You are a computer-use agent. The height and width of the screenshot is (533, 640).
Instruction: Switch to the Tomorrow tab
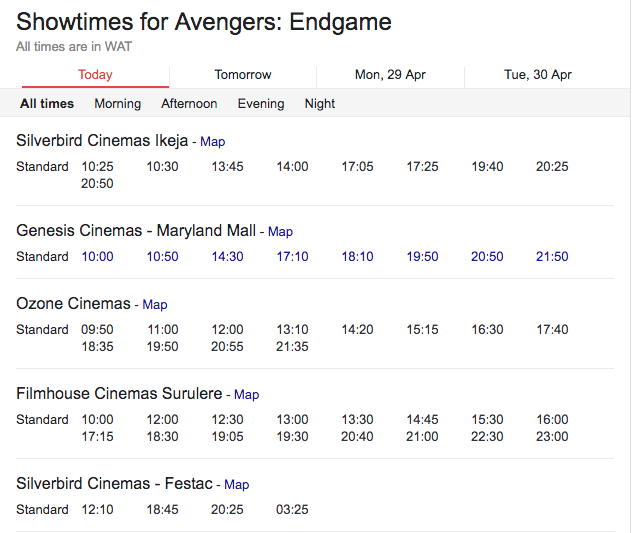point(243,75)
